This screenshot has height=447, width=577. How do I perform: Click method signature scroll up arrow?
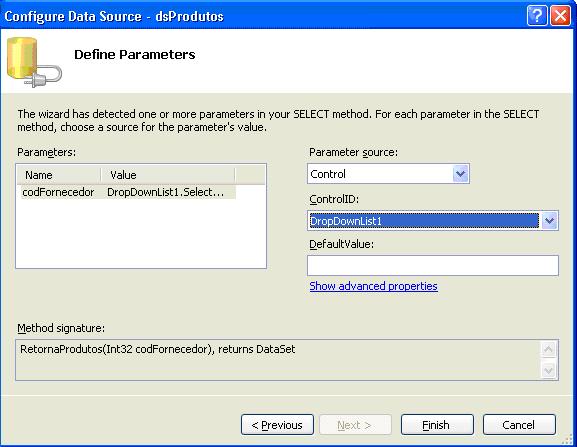(548, 349)
